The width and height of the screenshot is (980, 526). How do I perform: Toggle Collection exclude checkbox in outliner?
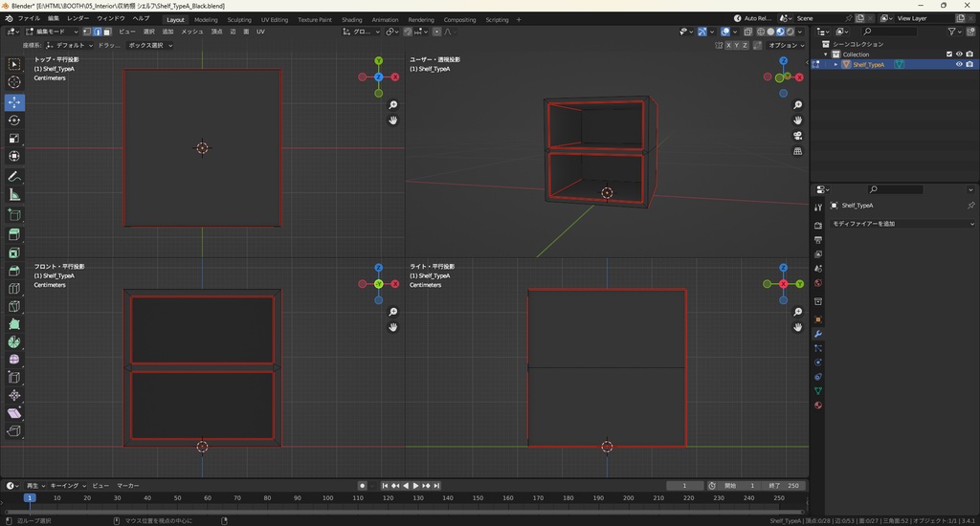pyautogui.click(x=949, y=55)
